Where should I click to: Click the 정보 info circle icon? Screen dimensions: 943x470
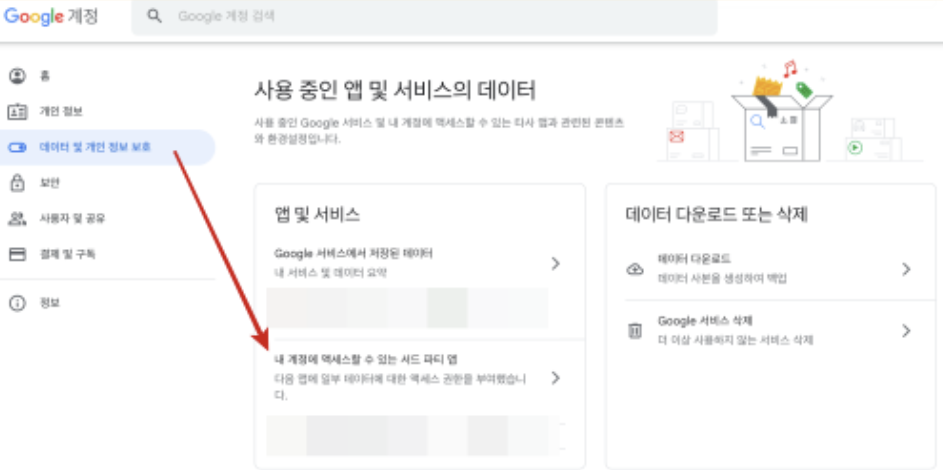[17, 303]
